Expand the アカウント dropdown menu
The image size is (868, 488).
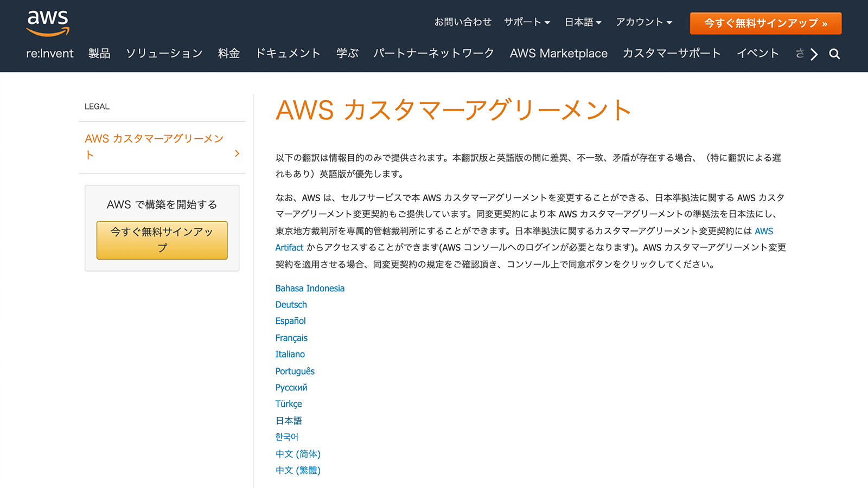pyautogui.click(x=643, y=22)
